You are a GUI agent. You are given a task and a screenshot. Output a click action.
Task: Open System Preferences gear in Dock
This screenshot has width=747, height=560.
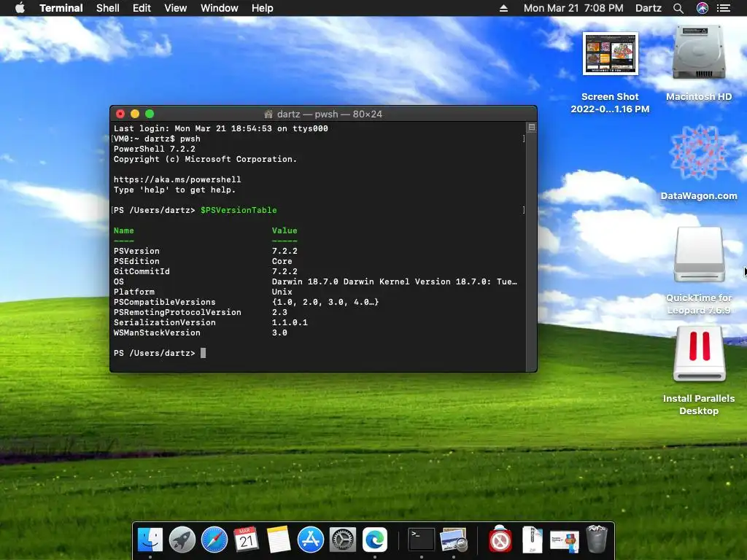pyautogui.click(x=343, y=540)
